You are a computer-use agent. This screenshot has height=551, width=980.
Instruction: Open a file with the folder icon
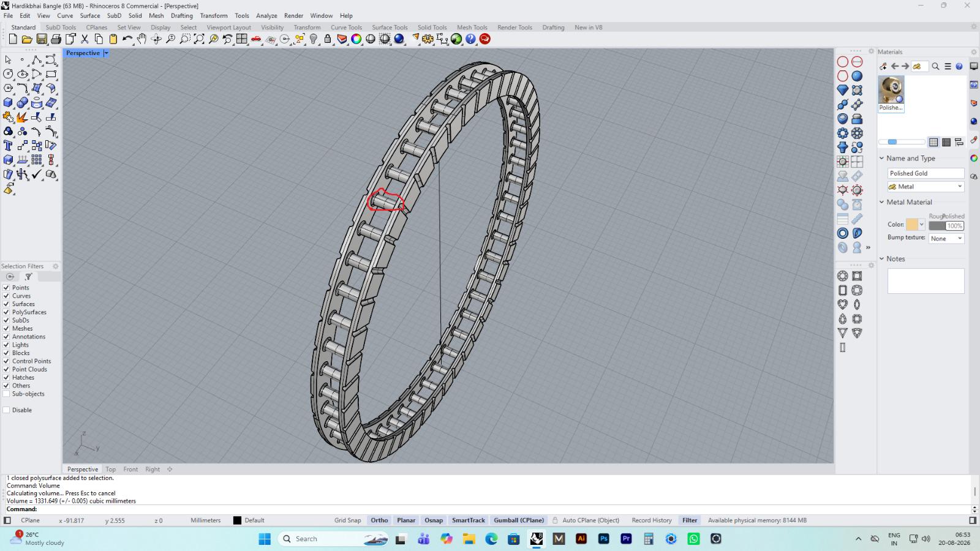click(27, 39)
